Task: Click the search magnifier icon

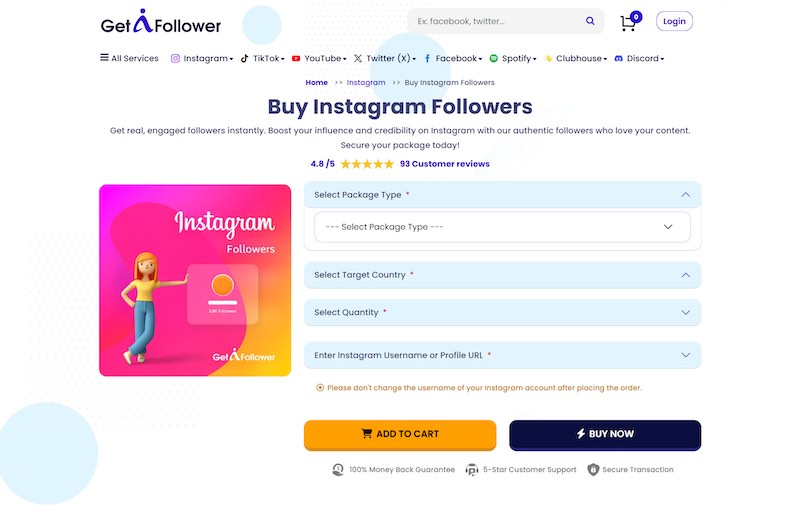Action: tap(590, 21)
